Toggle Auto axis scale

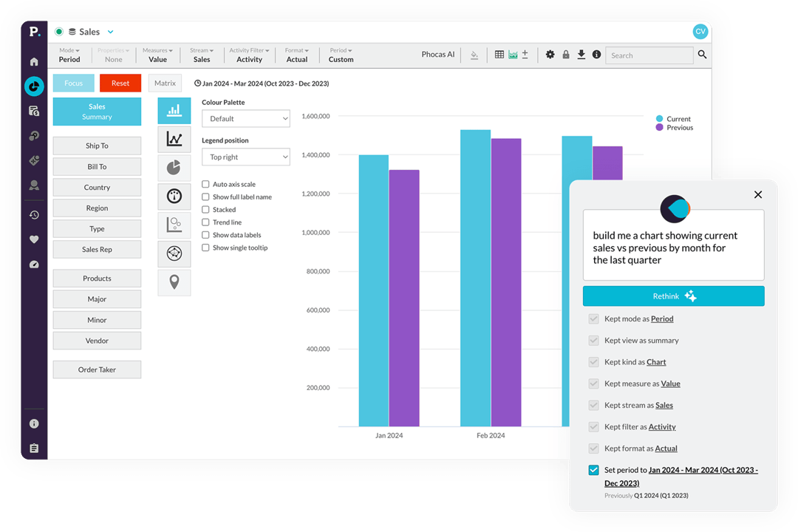point(205,184)
